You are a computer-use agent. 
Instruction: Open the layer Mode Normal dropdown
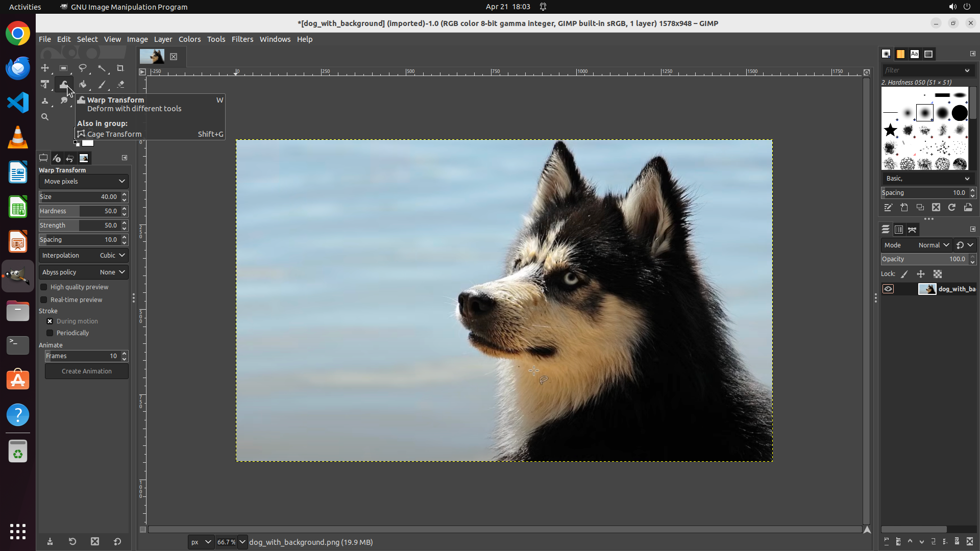point(933,245)
